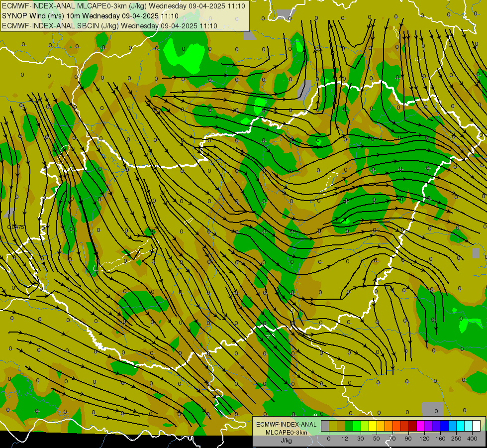Click the legend value 30
Viewport: 487px width, 448px height.
(361, 439)
